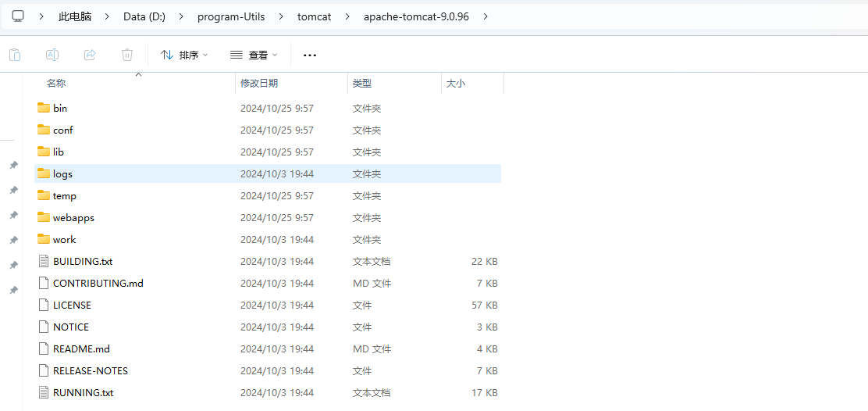868x411 pixels.
Task: Click the temp folder icon
Action: [44, 195]
